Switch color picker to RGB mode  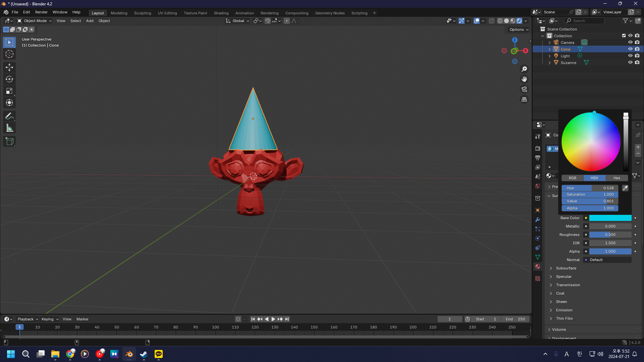572,178
